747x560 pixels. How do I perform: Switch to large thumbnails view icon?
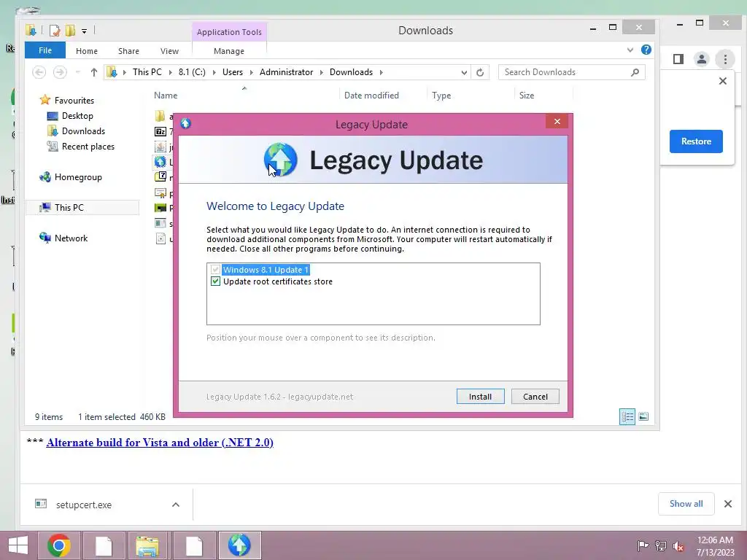643,416
